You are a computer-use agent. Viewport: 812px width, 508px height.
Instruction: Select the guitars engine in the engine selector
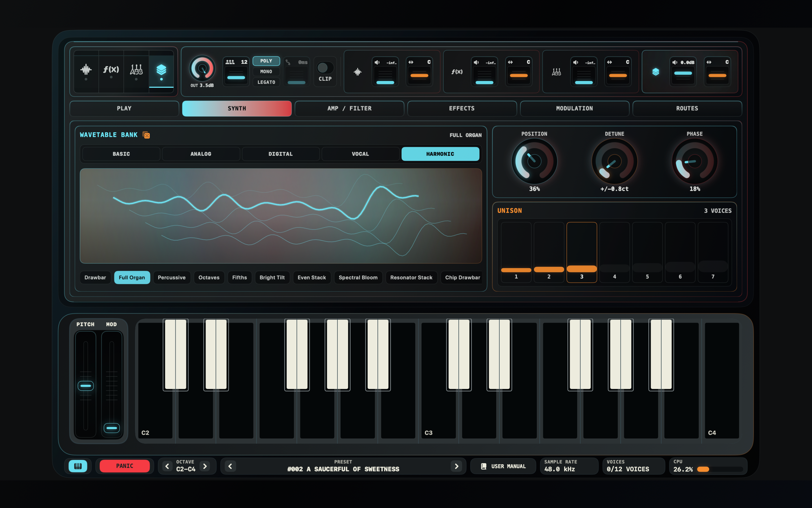coord(136,70)
